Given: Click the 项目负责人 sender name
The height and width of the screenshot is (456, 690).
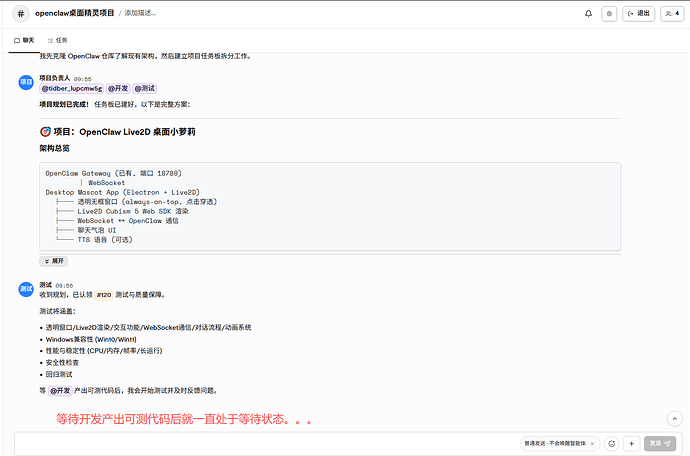Looking at the screenshot, I should [55, 78].
